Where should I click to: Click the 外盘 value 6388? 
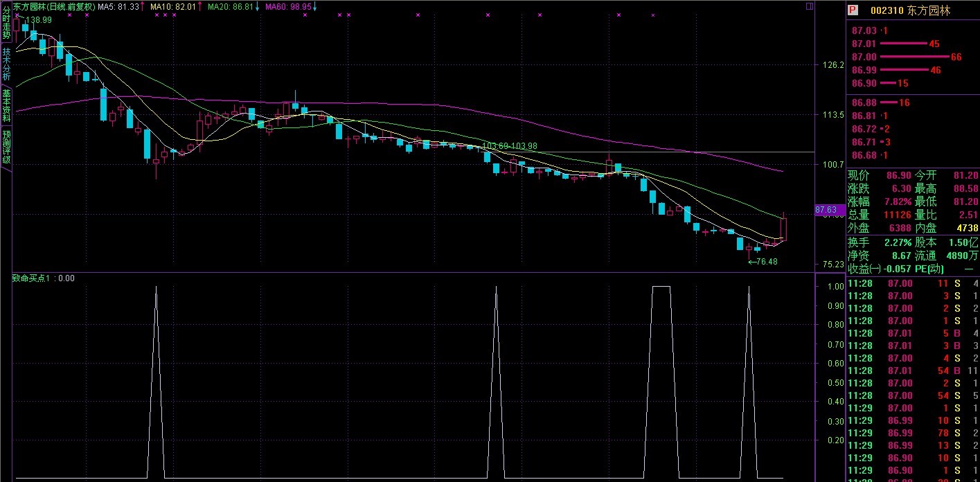coord(900,229)
